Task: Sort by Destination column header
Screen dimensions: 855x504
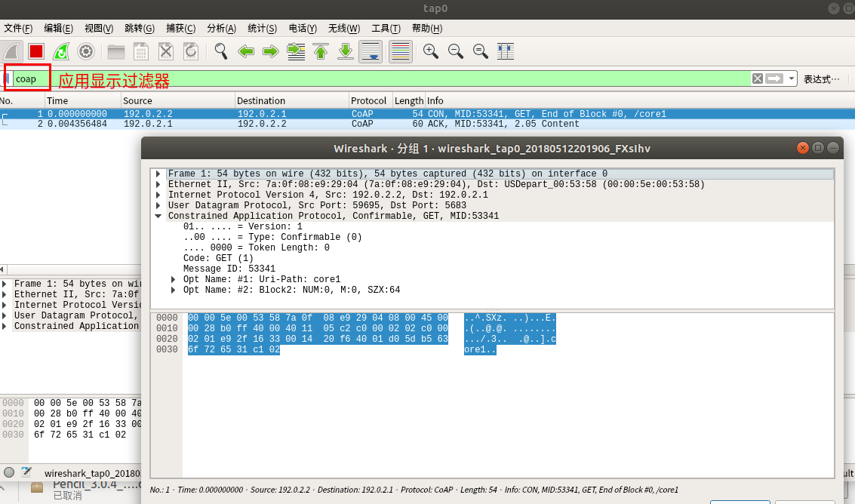Action: (x=292, y=101)
